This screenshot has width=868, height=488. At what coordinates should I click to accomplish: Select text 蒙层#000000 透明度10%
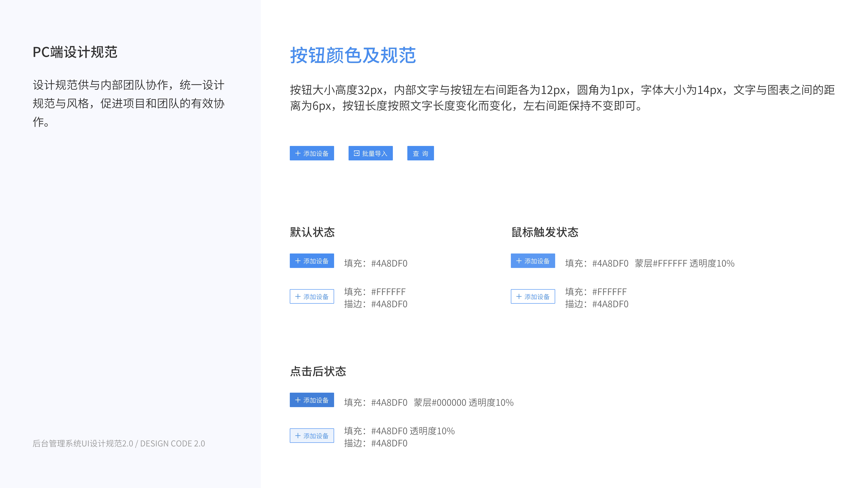pyautogui.click(x=463, y=402)
